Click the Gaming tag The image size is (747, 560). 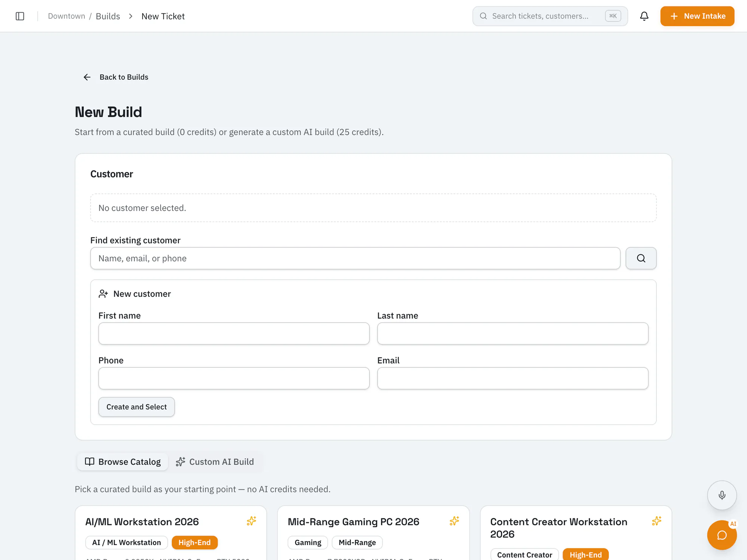point(308,542)
